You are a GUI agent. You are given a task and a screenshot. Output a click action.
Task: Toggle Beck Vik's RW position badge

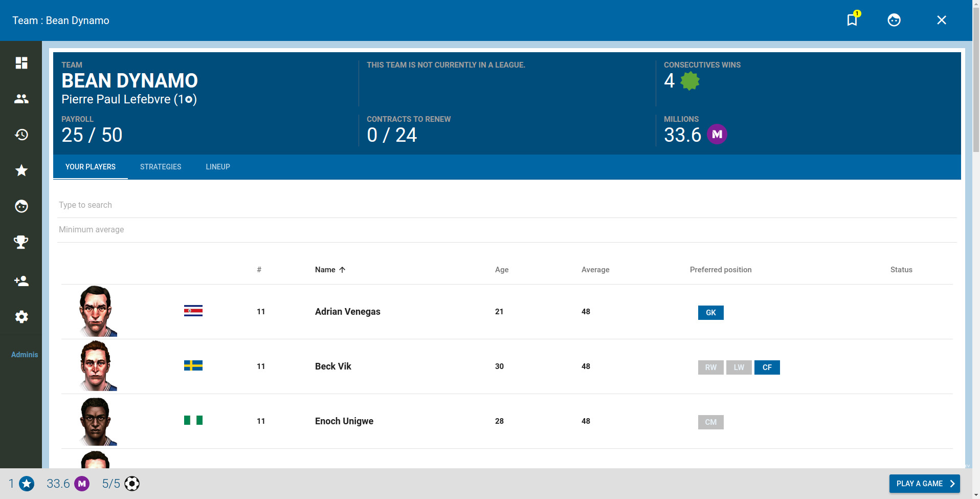(710, 367)
